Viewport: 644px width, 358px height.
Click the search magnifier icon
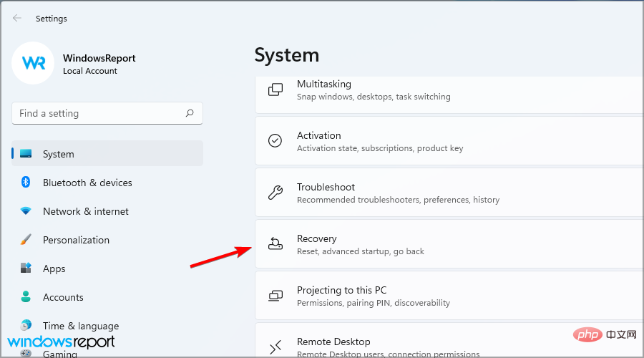[x=190, y=113]
